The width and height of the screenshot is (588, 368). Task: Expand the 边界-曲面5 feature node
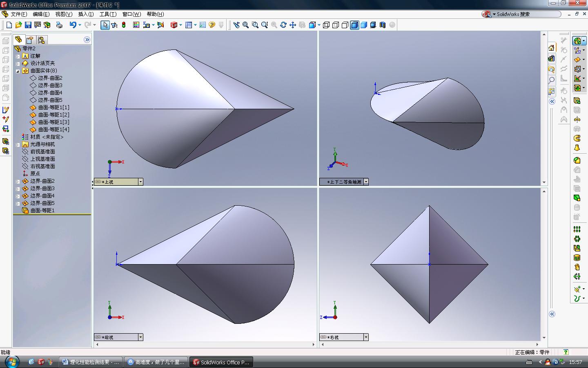pos(18,204)
